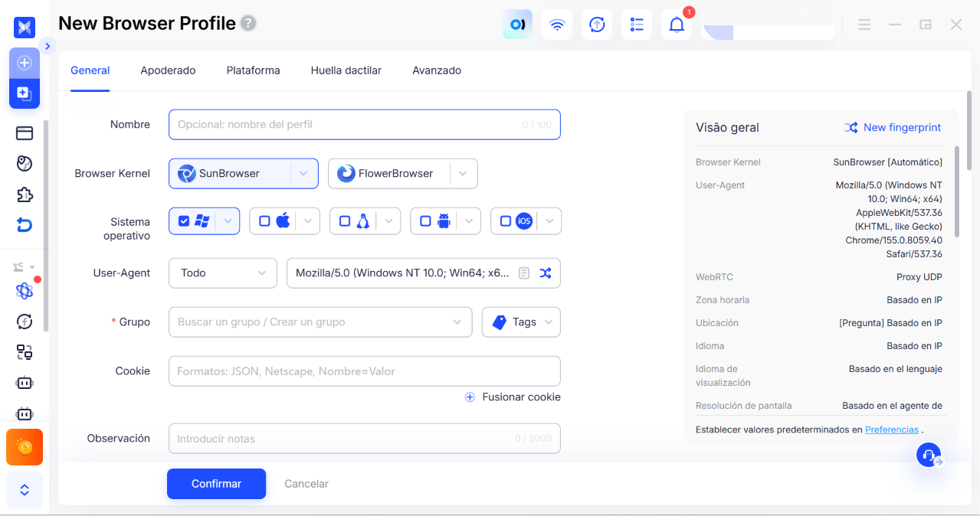Click the New fingerprint link
This screenshot has height=516, width=980.
(902, 128)
